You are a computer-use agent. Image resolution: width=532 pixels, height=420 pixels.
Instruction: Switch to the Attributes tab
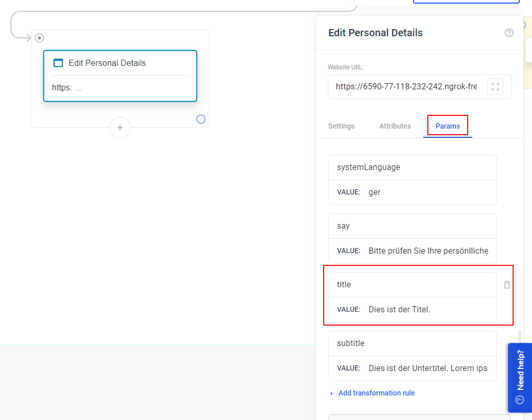click(395, 126)
